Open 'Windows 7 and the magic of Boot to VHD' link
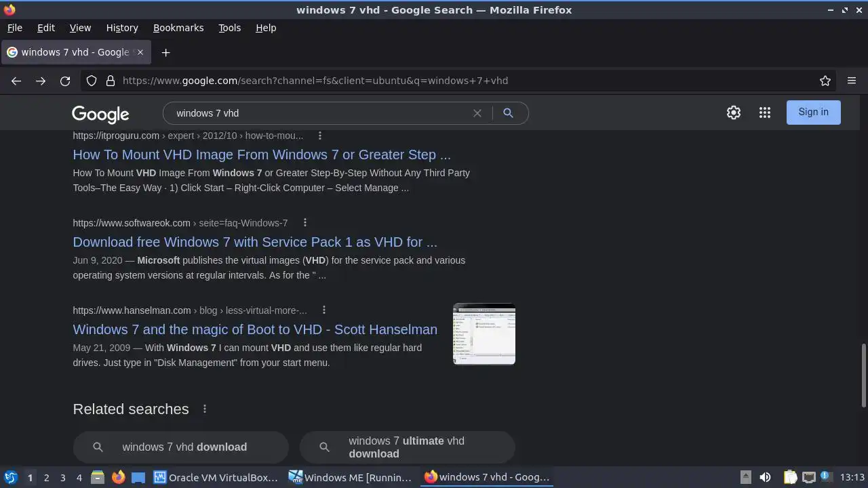Screen dimensions: 868x488 click(x=255, y=329)
